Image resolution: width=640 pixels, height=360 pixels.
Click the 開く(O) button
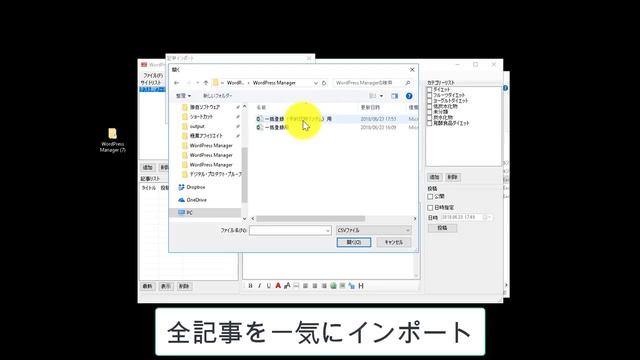(x=354, y=242)
